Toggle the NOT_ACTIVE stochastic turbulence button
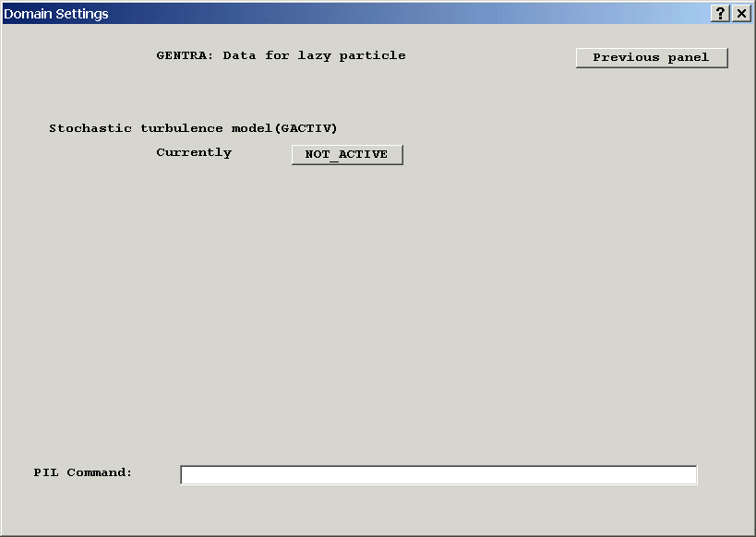756x537 pixels. pyautogui.click(x=347, y=154)
